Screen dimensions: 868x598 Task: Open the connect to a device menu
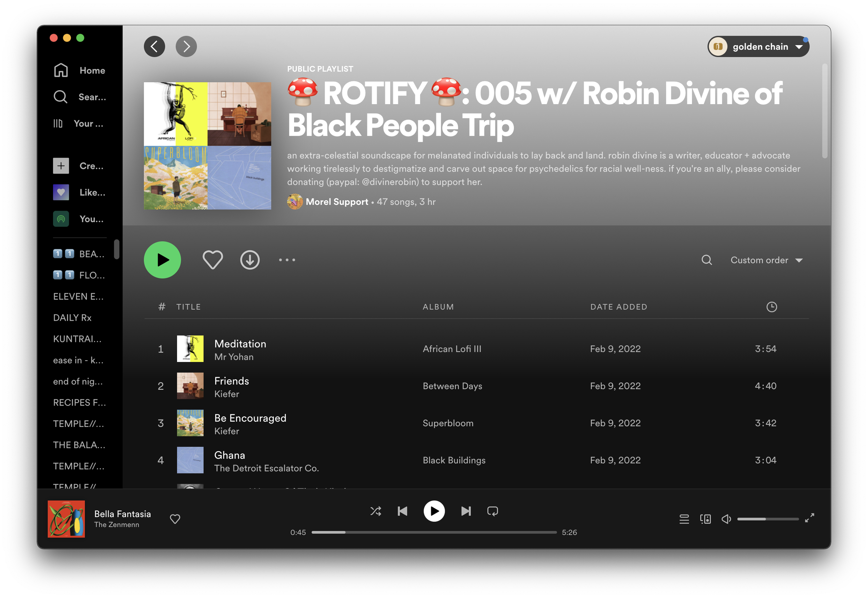[706, 519]
